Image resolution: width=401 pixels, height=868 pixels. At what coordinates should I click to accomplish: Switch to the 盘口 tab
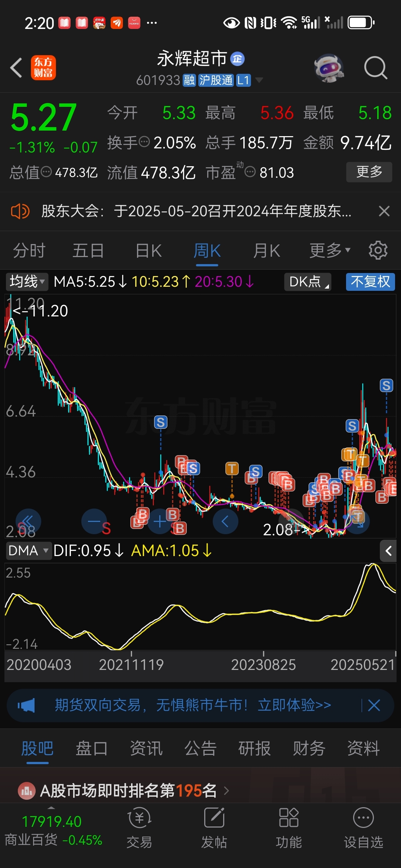[x=92, y=748]
